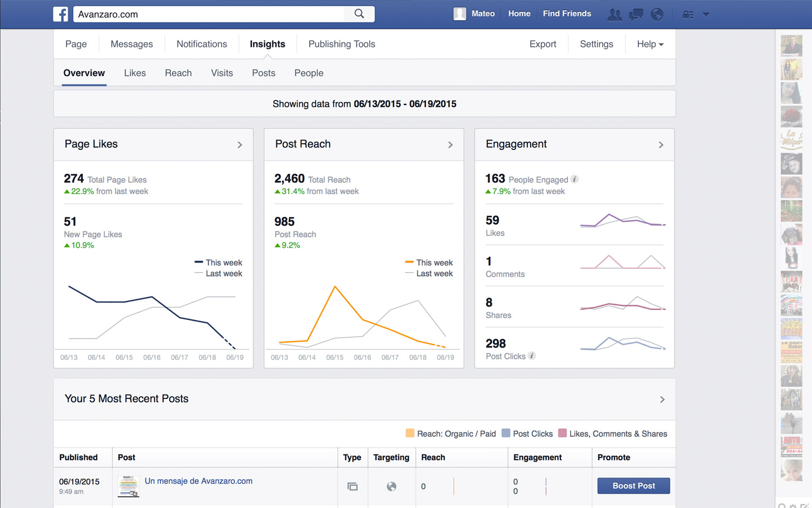
Task: Select the Insights tab
Action: (267, 44)
